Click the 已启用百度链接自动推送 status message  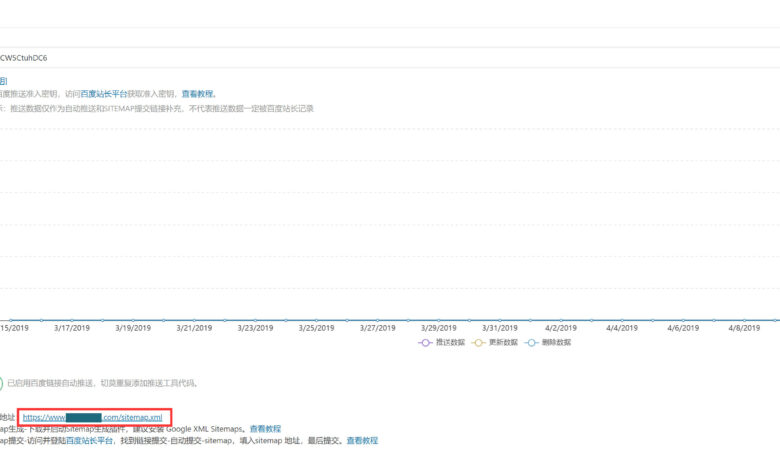click(103, 383)
